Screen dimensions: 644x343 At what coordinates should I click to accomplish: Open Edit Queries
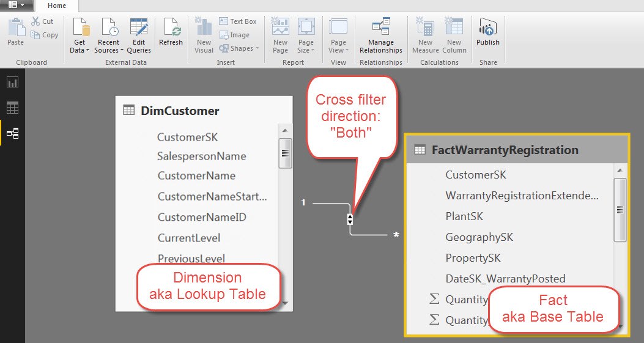click(139, 35)
